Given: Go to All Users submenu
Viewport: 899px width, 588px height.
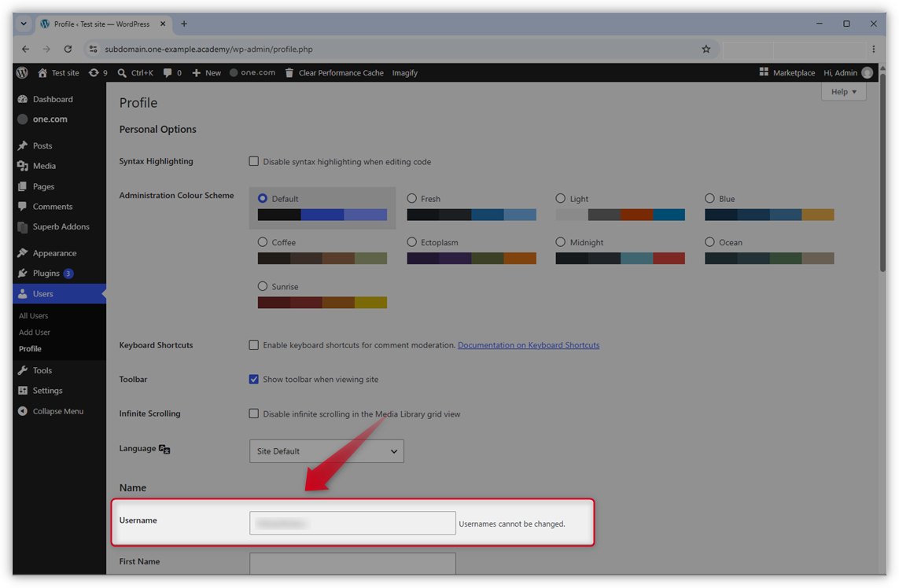Looking at the screenshot, I should (x=33, y=316).
